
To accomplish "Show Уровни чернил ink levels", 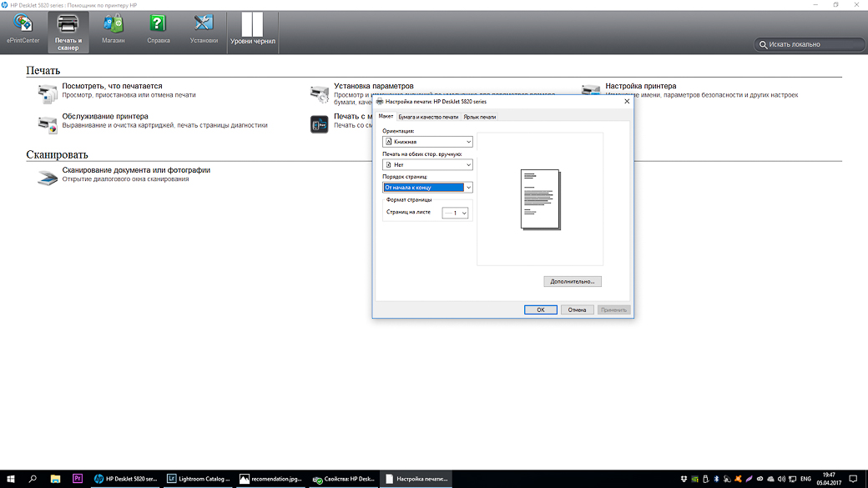I will point(252,29).
